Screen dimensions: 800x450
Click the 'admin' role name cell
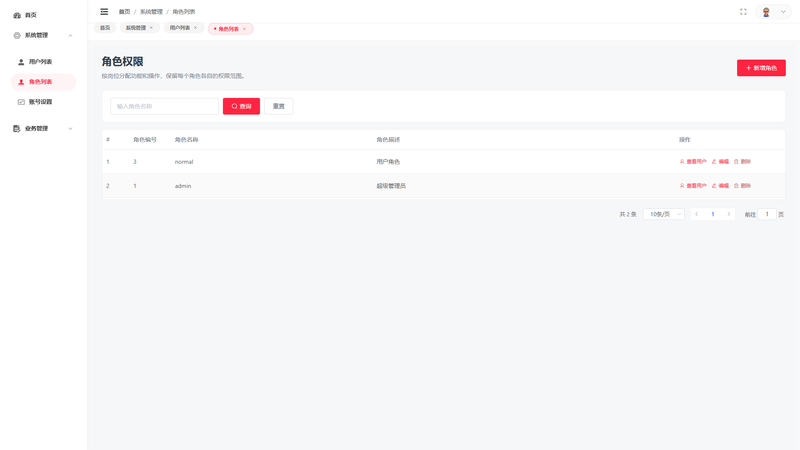(x=183, y=186)
